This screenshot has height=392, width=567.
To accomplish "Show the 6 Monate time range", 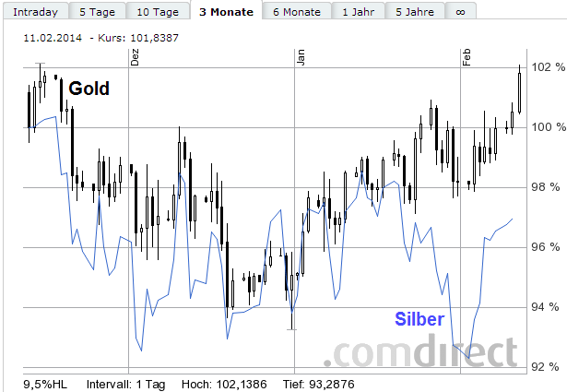I will (x=297, y=12).
